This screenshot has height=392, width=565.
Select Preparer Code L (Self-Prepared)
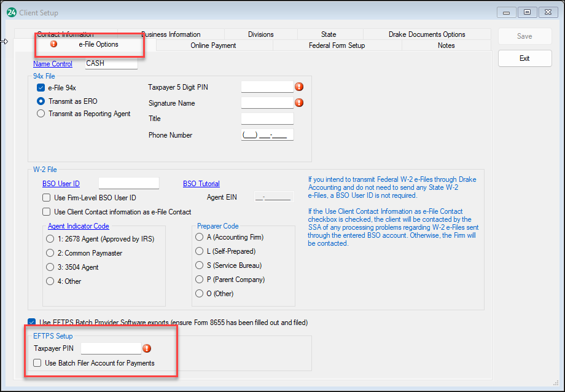(x=199, y=251)
